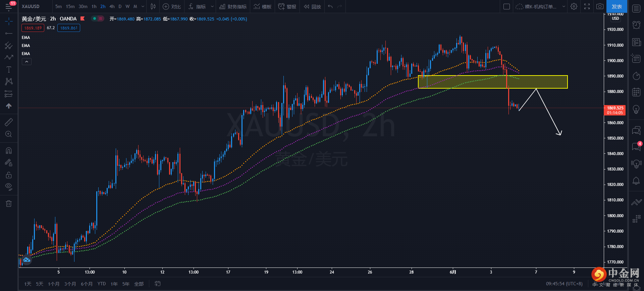The image size is (644, 291).
Task: Collapse the indicator legend chevron
Action: click(x=26, y=61)
